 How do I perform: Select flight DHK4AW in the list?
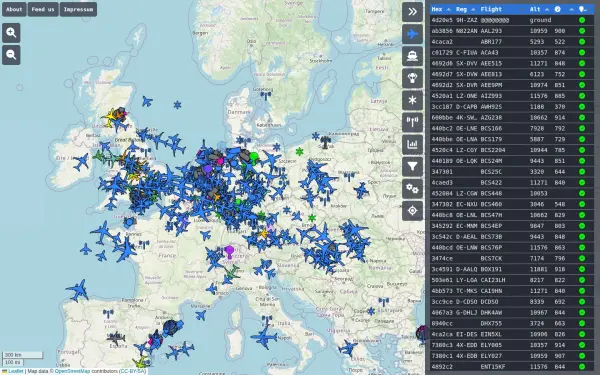tap(512, 313)
